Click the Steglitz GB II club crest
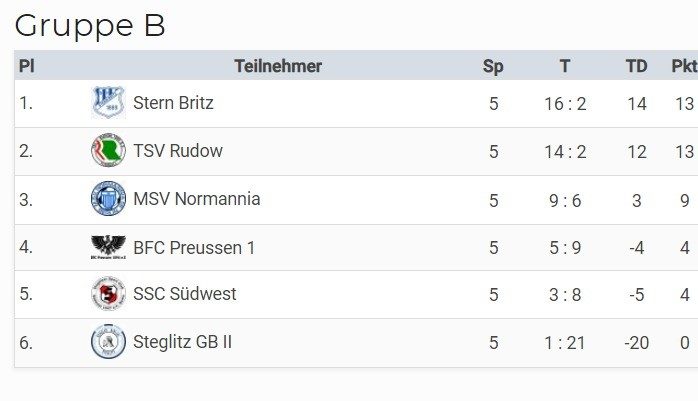Image resolution: width=698 pixels, height=401 pixels. click(x=108, y=342)
